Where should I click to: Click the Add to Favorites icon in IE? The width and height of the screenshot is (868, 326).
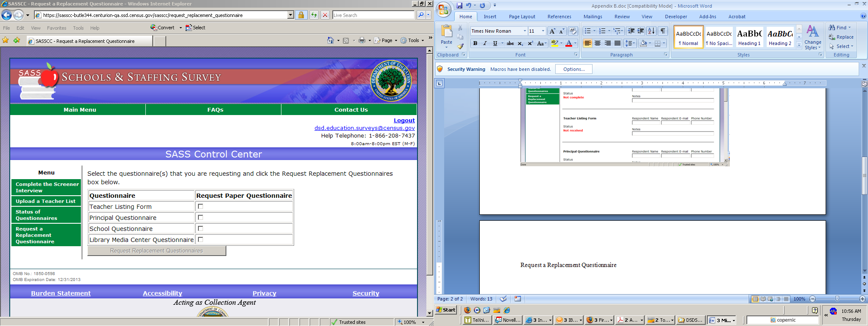click(17, 40)
